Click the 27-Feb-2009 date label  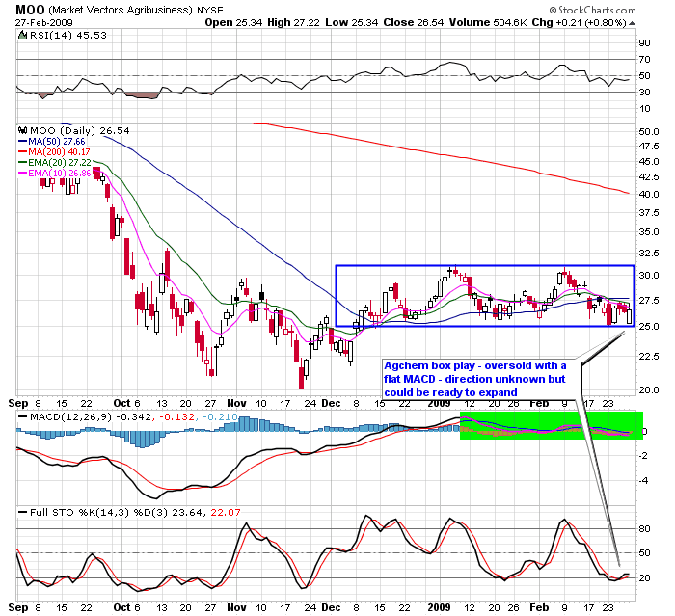click(x=44, y=23)
